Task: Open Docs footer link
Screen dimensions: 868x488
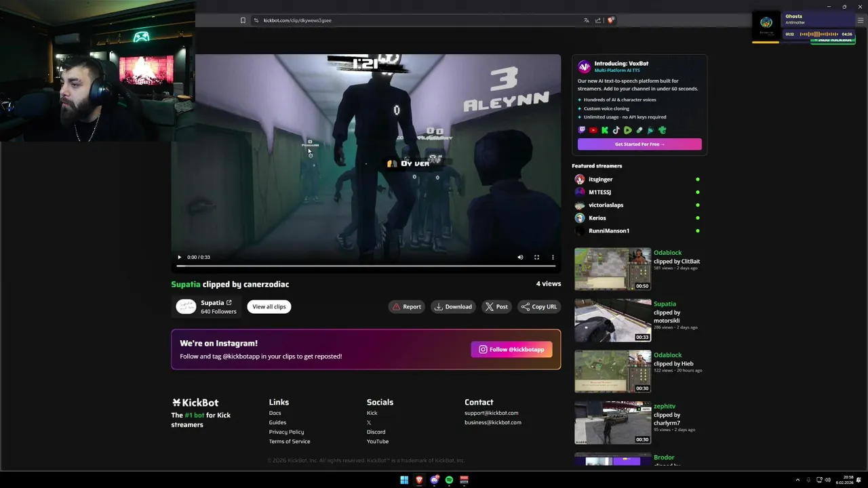Action: [x=275, y=413]
